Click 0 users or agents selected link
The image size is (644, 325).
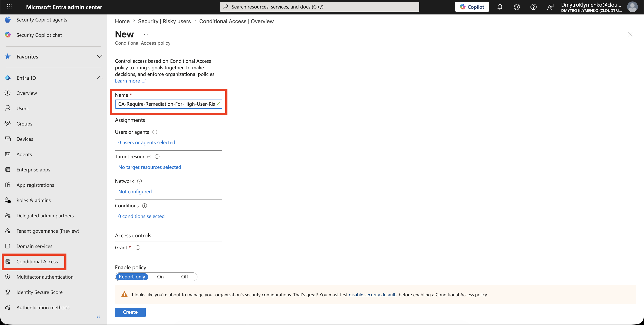click(x=147, y=143)
